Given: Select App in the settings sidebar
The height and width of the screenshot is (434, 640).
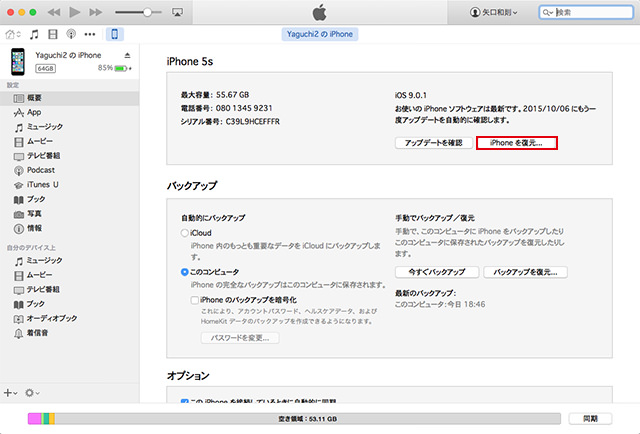Looking at the screenshot, I should coord(69,112).
